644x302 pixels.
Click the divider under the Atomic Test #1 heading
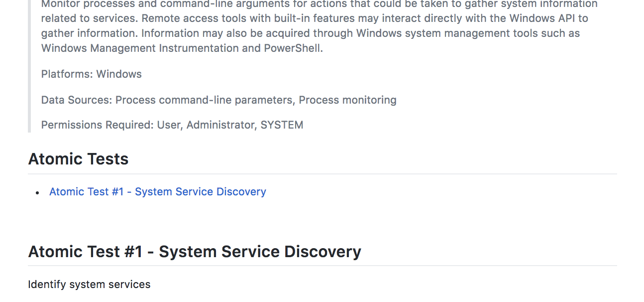(x=322, y=266)
